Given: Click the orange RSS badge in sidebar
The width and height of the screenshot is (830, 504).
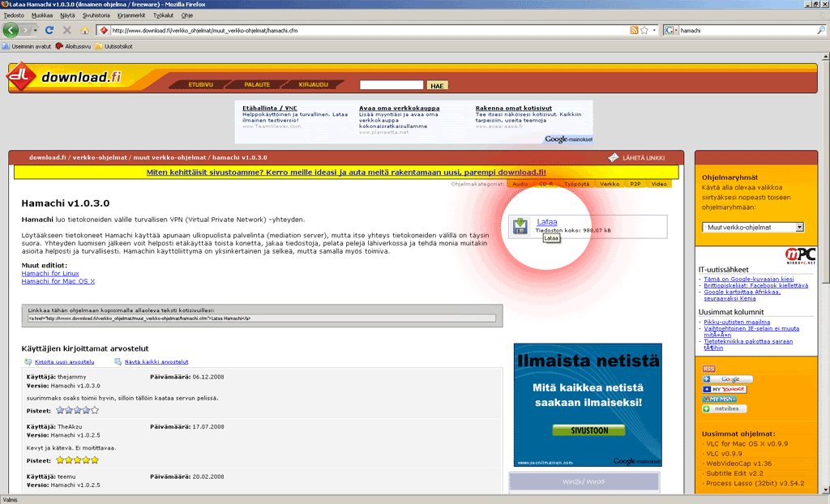Looking at the screenshot, I should [708, 369].
